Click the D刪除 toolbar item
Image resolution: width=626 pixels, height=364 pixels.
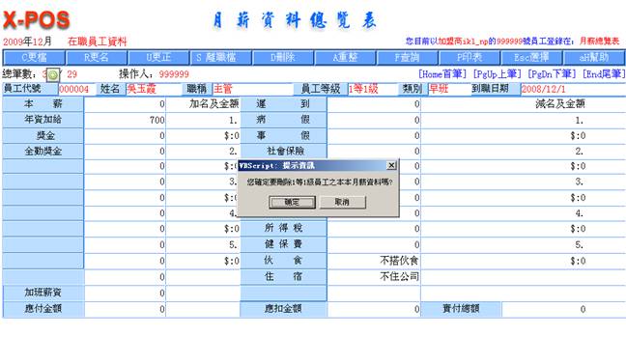[x=283, y=58]
